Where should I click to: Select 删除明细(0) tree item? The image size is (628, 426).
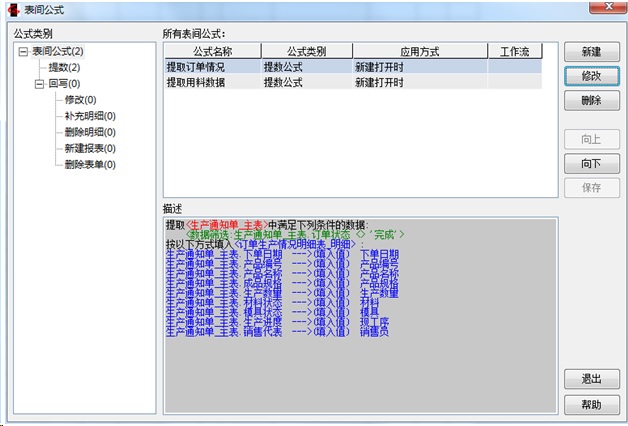[88, 132]
